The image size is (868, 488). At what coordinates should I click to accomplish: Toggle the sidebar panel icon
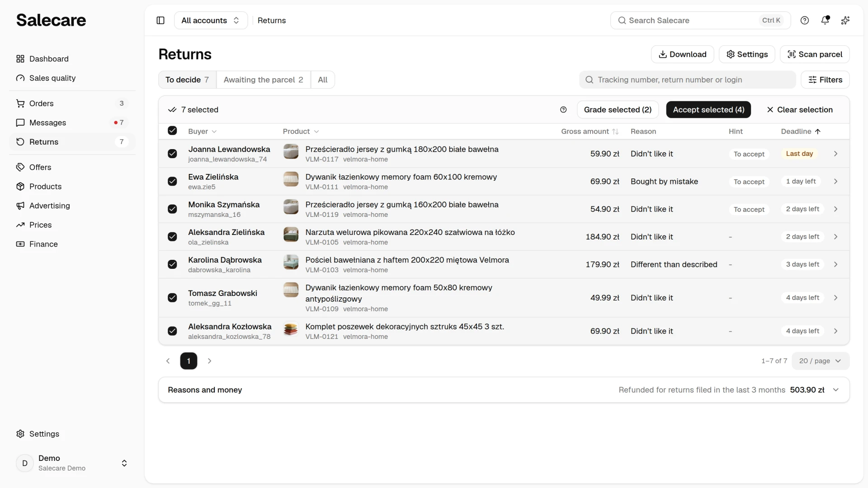click(160, 20)
